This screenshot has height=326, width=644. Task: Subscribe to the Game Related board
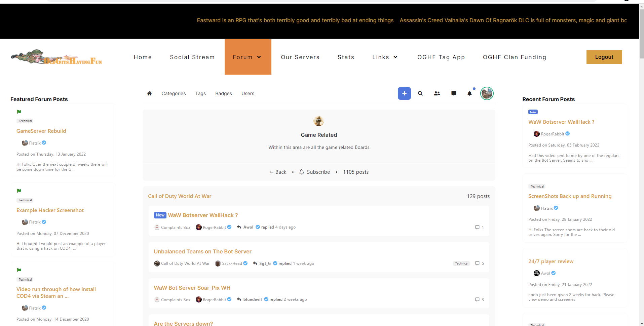(314, 172)
